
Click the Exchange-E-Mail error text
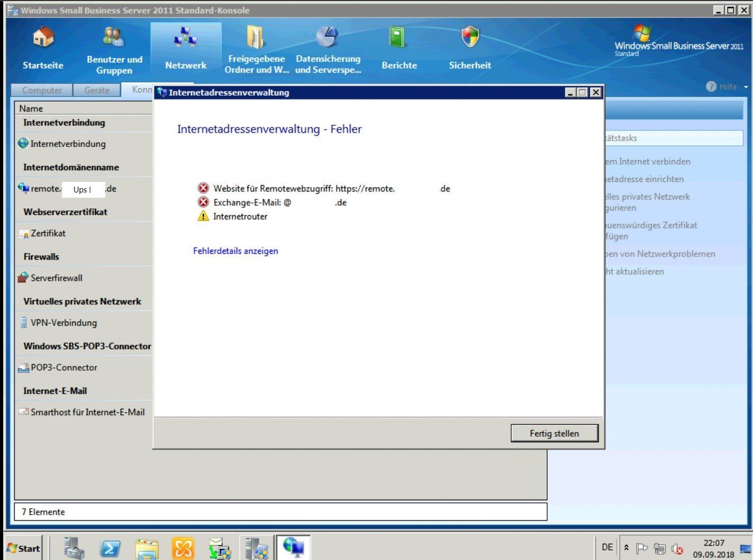pyautogui.click(x=280, y=203)
